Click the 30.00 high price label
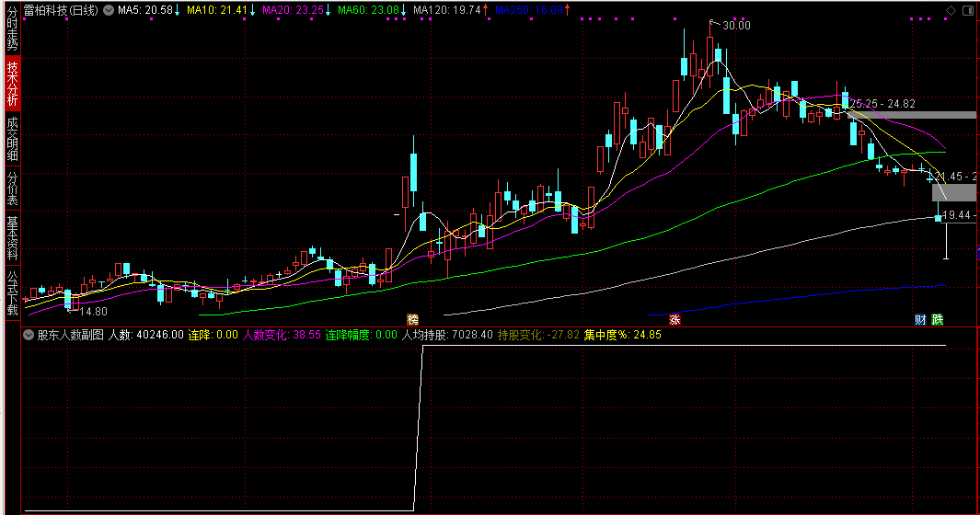Image resolution: width=980 pixels, height=515 pixels. (736, 26)
